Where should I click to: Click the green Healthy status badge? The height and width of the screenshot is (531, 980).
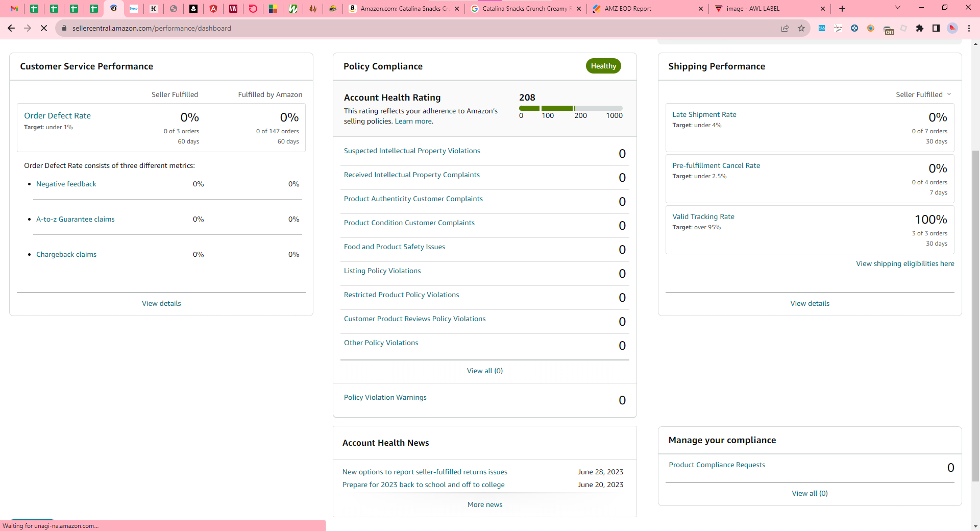pos(603,66)
